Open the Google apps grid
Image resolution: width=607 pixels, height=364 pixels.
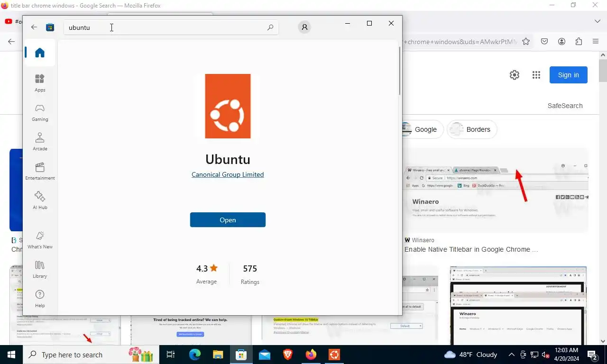click(536, 75)
